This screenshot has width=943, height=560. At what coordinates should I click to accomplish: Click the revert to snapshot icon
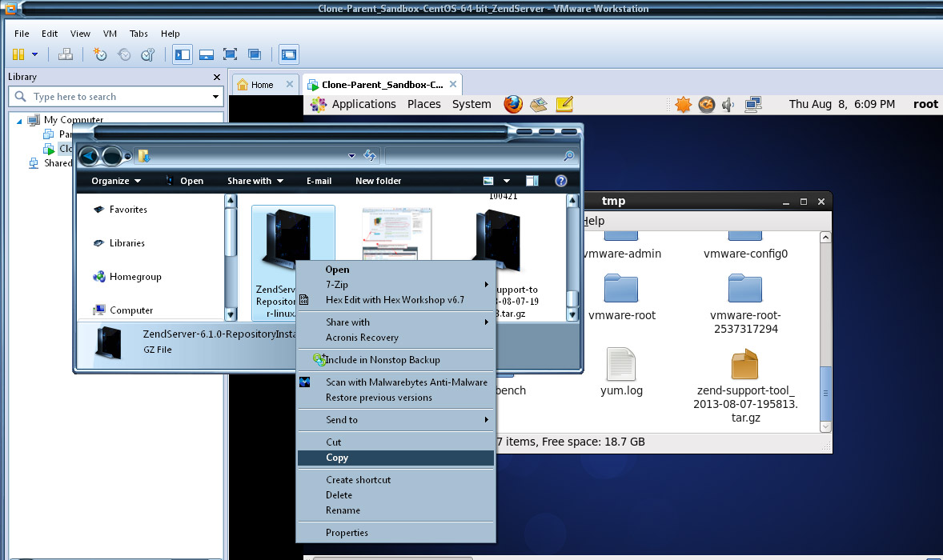click(124, 54)
